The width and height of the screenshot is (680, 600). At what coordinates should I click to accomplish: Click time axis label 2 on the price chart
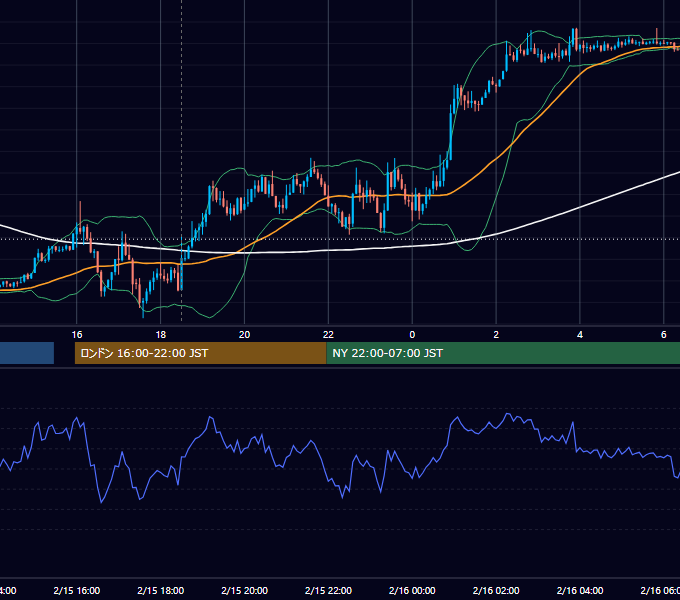(x=496, y=335)
